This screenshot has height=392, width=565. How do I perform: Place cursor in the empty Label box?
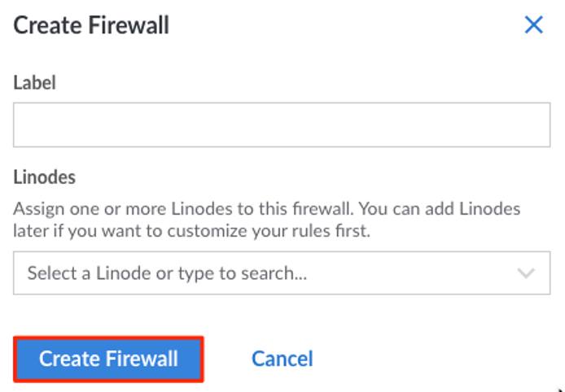click(x=282, y=124)
